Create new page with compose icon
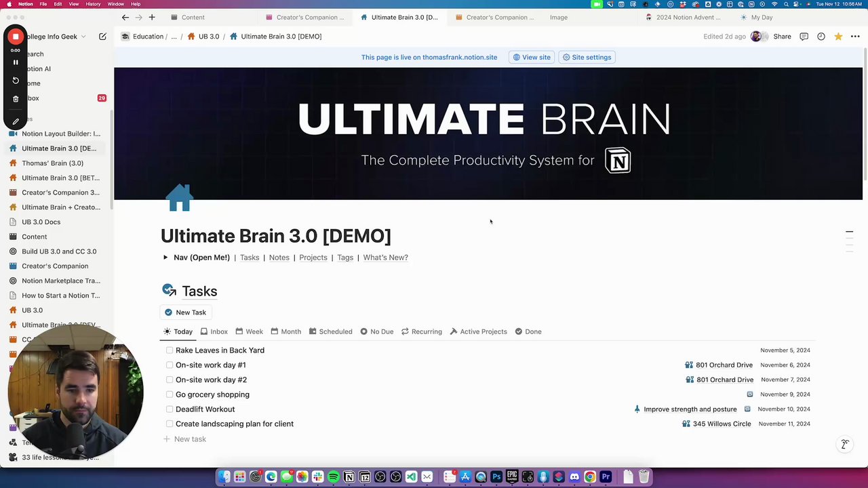Viewport: 868px width, 488px height. point(102,37)
